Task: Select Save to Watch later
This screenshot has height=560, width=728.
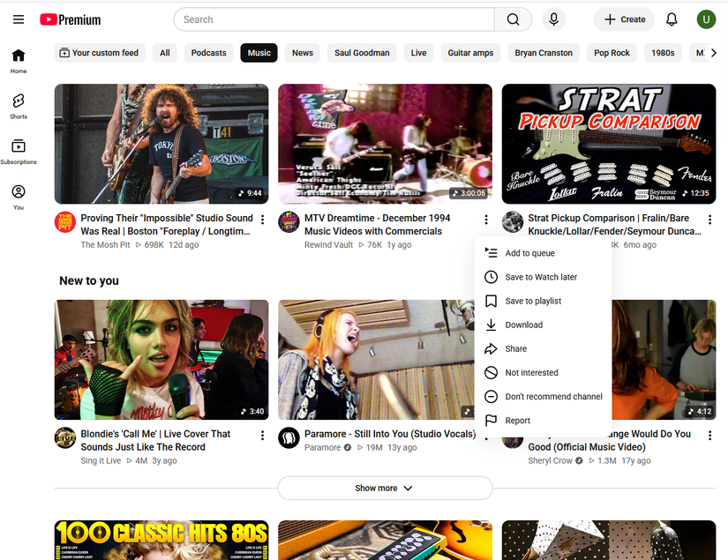Action: pyautogui.click(x=544, y=277)
